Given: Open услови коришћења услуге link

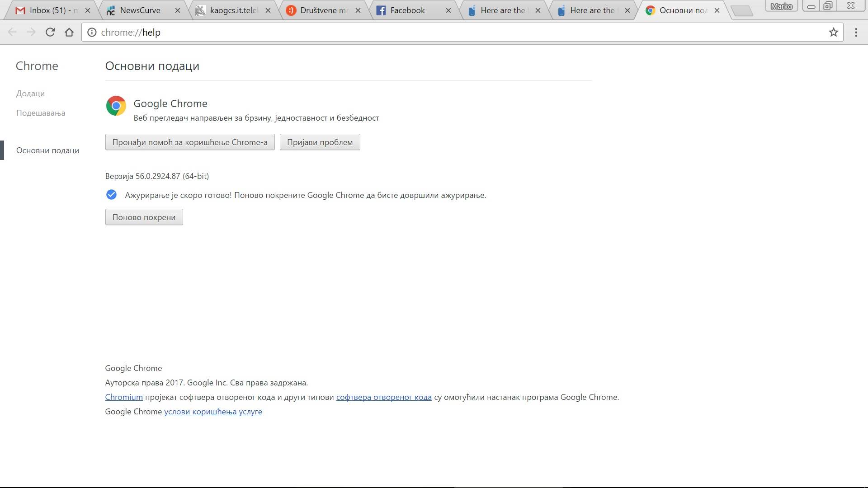Looking at the screenshot, I should (x=213, y=412).
